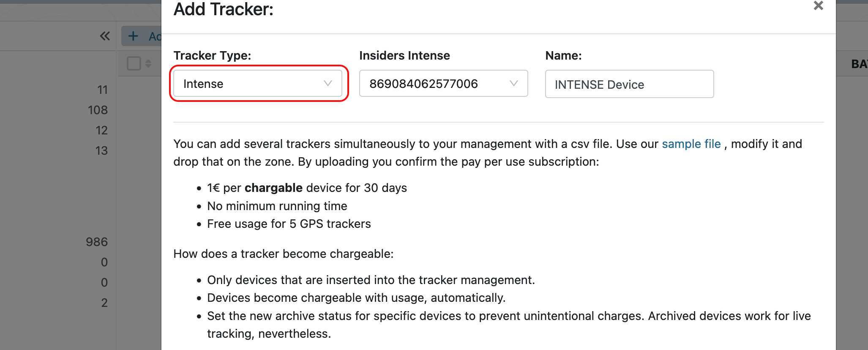Toggle the select-all checkbox in the table header
Viewport: 868px width, 350px height.
coord(134,63)
